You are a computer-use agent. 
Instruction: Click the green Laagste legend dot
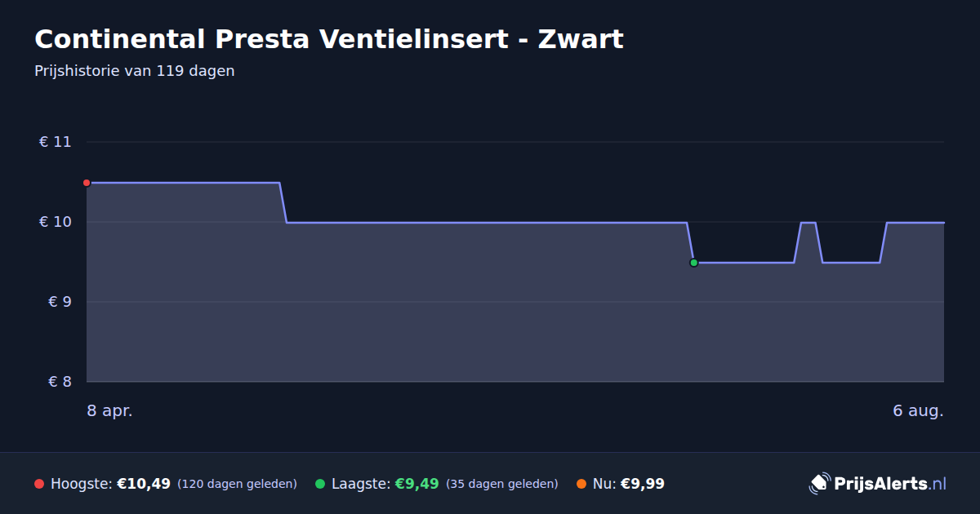[320, 484]
